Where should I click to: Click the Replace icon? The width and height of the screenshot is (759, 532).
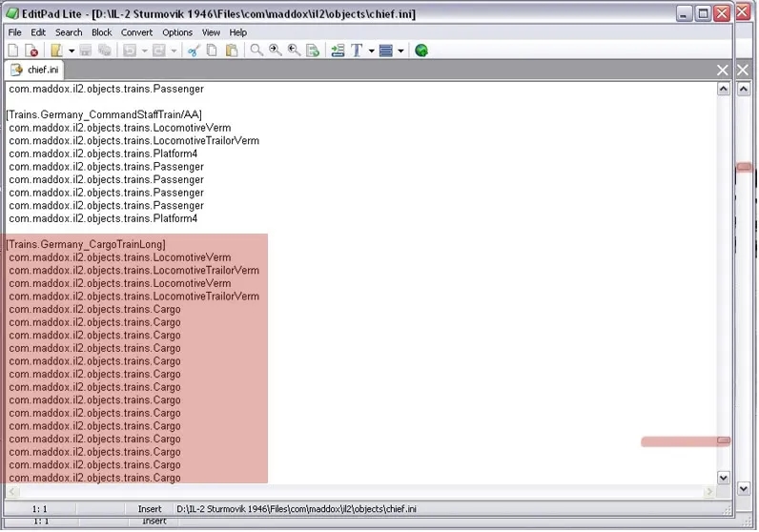coord(313,51)
